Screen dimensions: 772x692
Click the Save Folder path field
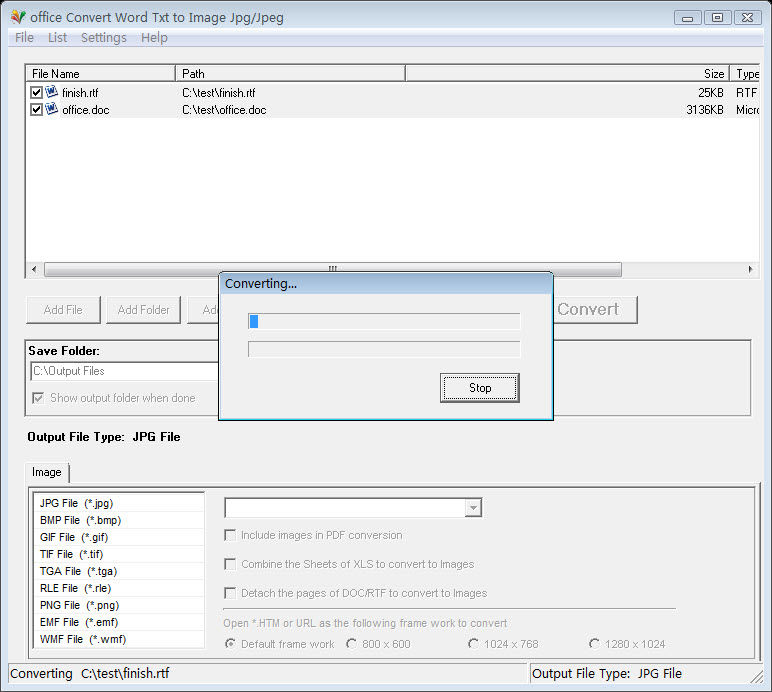(x=124, y=371)
